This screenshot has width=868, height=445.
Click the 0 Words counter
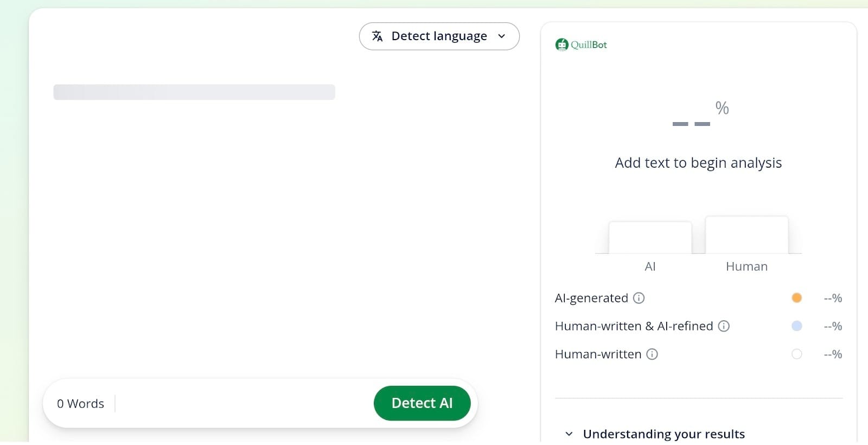pyautogui.click(x=80, y=404)
